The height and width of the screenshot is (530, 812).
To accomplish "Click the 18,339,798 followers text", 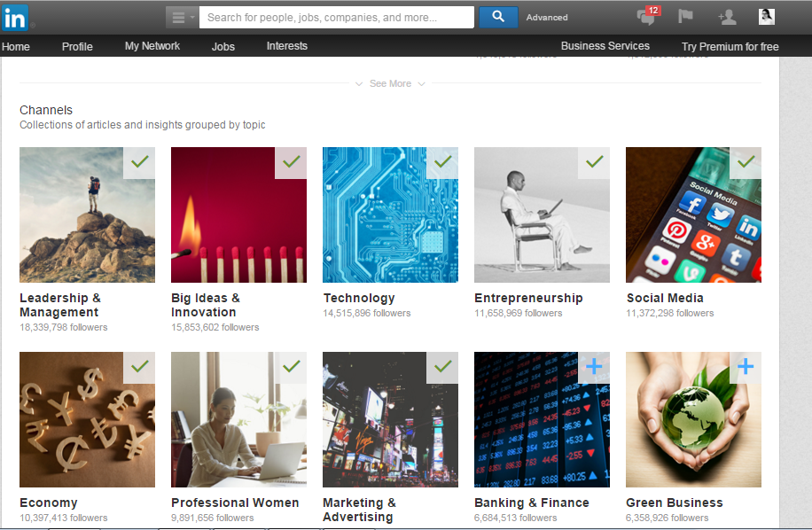I will pos(64,327).
